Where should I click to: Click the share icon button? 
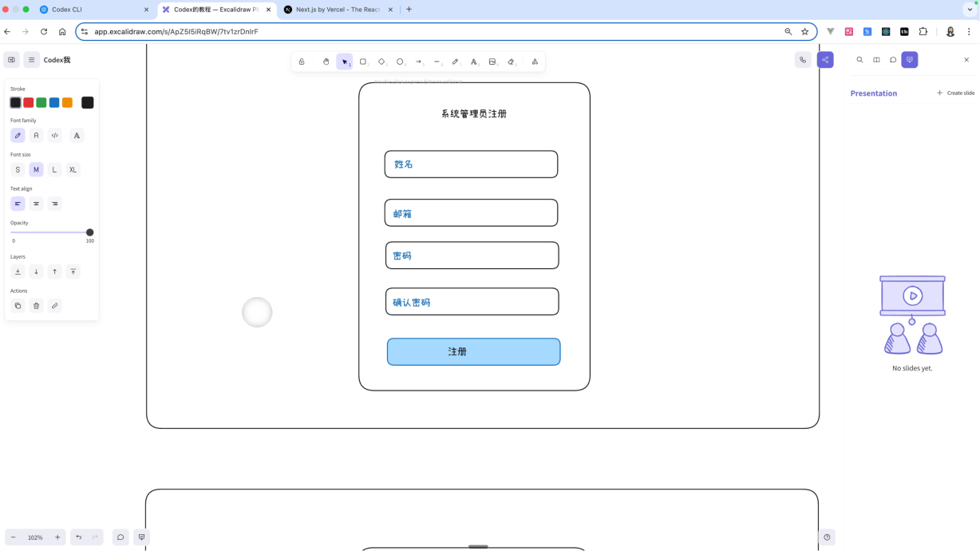[x=825, y=60]
